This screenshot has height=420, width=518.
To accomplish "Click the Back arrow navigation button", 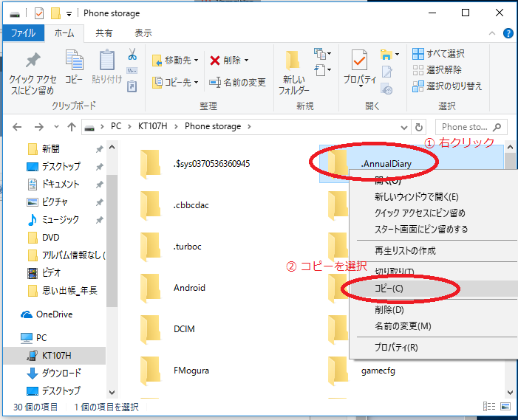I will click(x=18, y=127).
